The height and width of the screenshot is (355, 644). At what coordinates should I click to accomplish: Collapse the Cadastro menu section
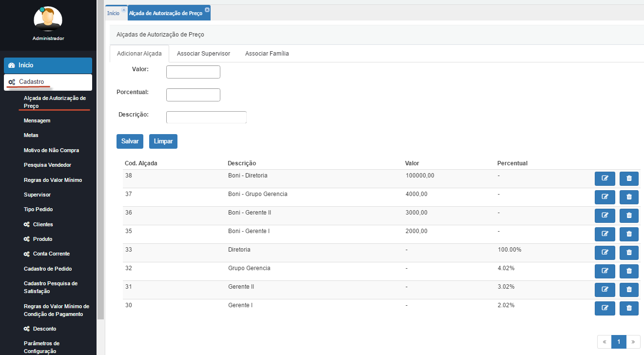(x=48, y=82)
